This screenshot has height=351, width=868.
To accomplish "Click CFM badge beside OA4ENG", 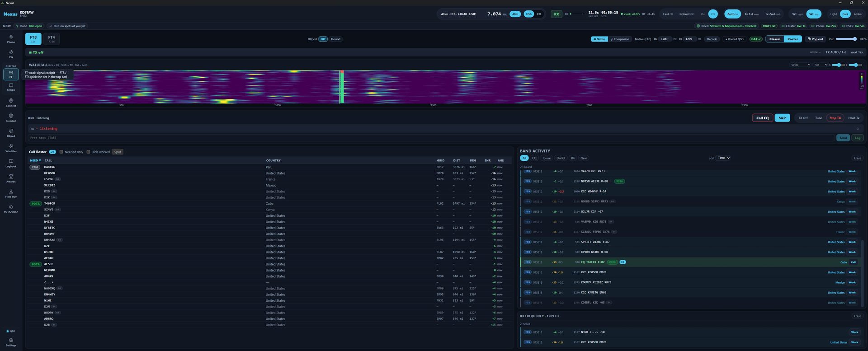I will point(35,167).
